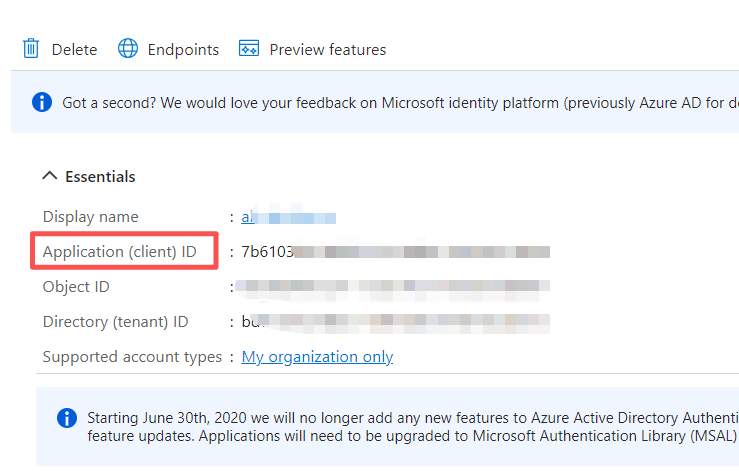The width and height of the screenshot is (739, 471).
Task: Open Preview features from the toolbar label
Action: pyautogui.click(x=327, y=50)
